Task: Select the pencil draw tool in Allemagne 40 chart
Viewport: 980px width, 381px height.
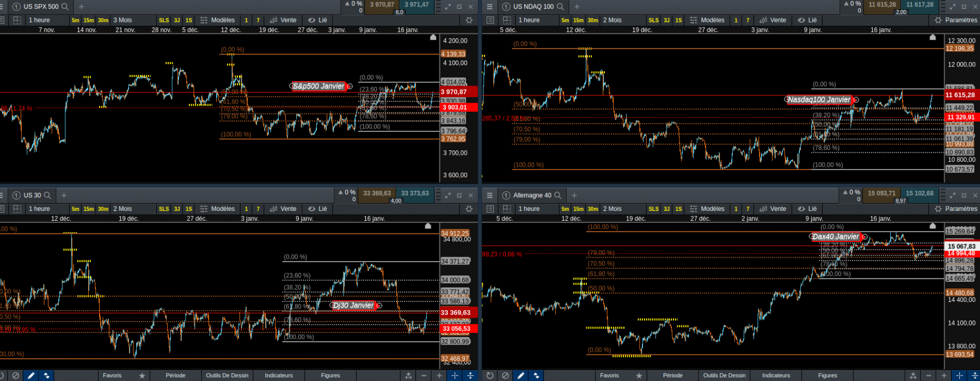Action: pyautogui.click(x=521, y=376)
